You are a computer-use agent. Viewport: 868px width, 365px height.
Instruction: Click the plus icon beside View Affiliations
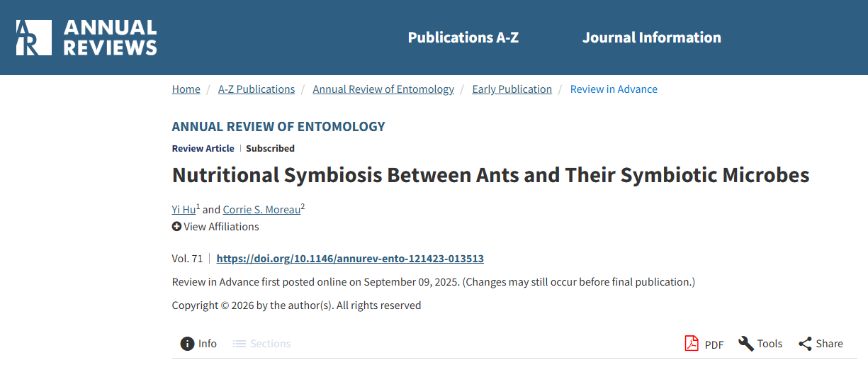[176, 227]
